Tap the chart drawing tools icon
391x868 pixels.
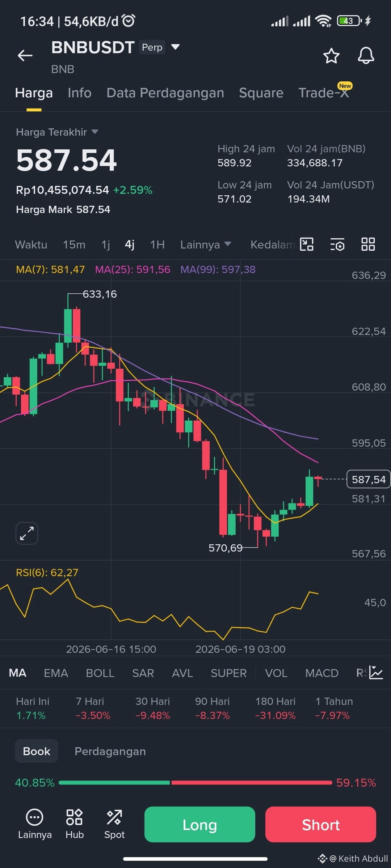click(x=307, y=244)
